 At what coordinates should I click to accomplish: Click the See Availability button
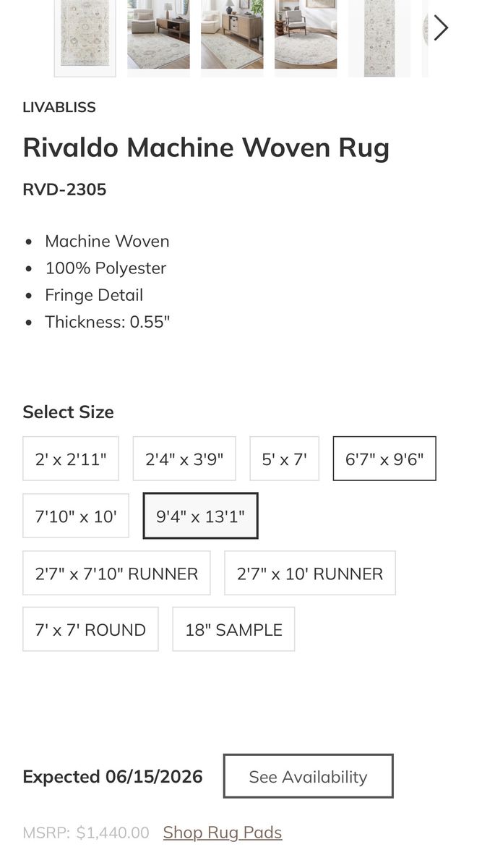click(308, 776)
